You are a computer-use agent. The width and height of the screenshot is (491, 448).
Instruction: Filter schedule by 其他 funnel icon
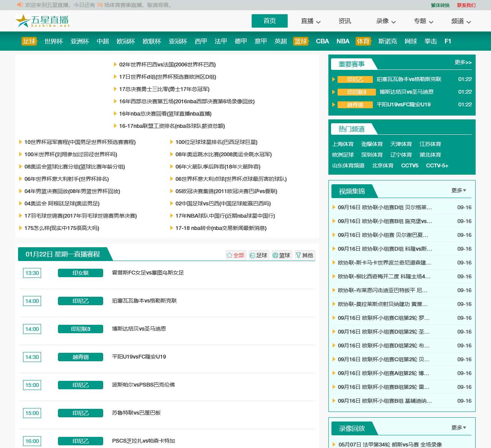(x=304, y=255)
